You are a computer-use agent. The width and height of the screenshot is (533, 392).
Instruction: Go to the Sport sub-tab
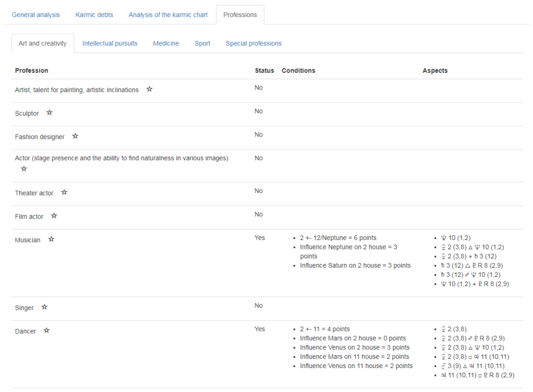click(x=202, y=44)
